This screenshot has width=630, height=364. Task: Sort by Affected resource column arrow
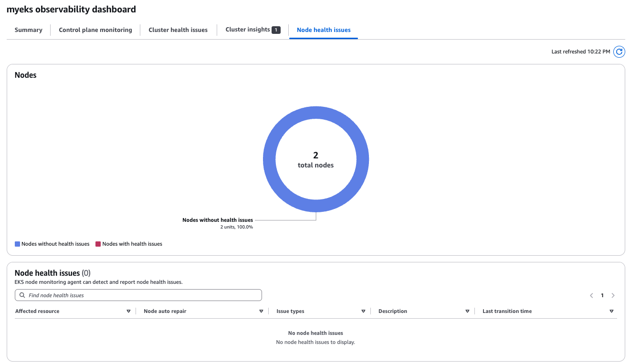coord(128,311)
